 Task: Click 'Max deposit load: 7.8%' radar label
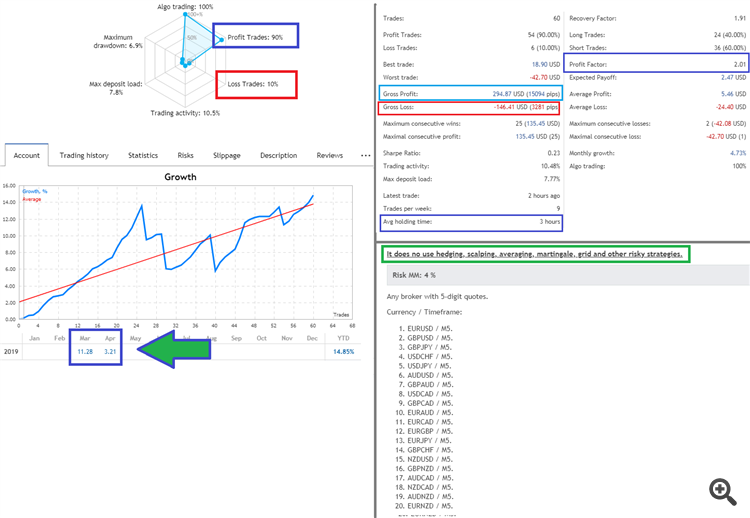tap(116, 88)
